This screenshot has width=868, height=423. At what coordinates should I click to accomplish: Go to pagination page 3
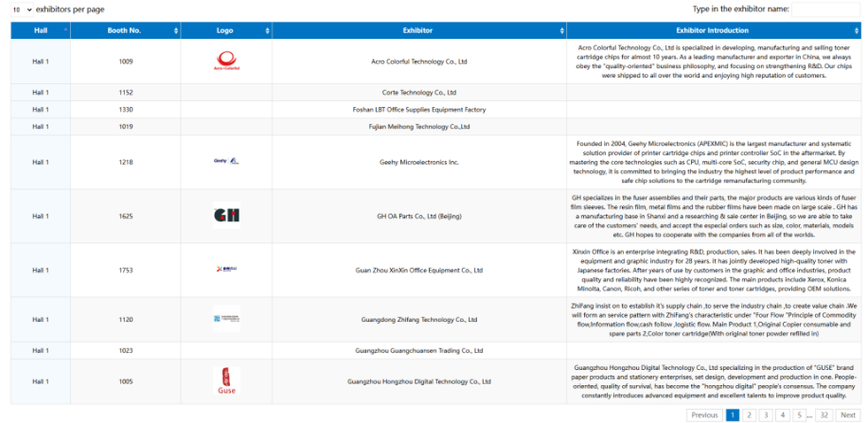tap(766, 414)
